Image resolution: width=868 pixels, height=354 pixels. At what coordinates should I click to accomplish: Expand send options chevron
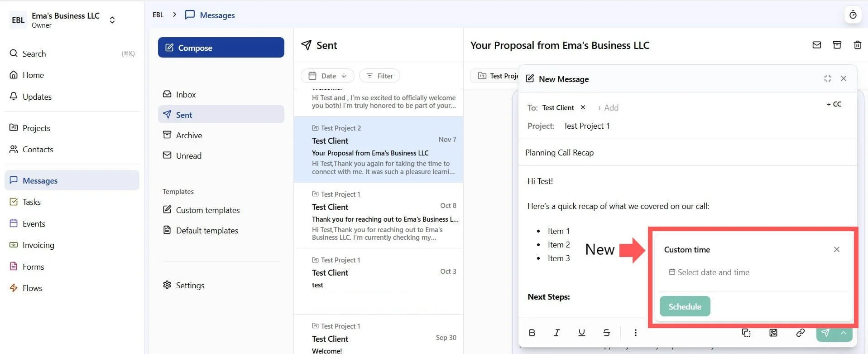[844, 334]
